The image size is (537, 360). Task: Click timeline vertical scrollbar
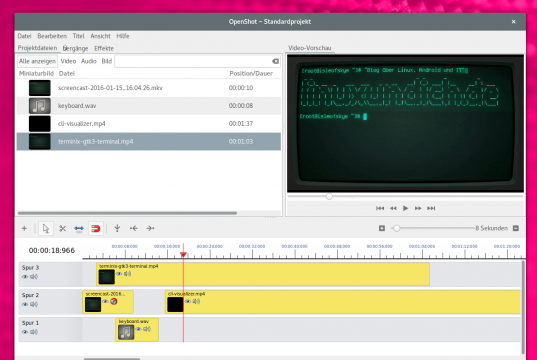click(x=523, y=307)
